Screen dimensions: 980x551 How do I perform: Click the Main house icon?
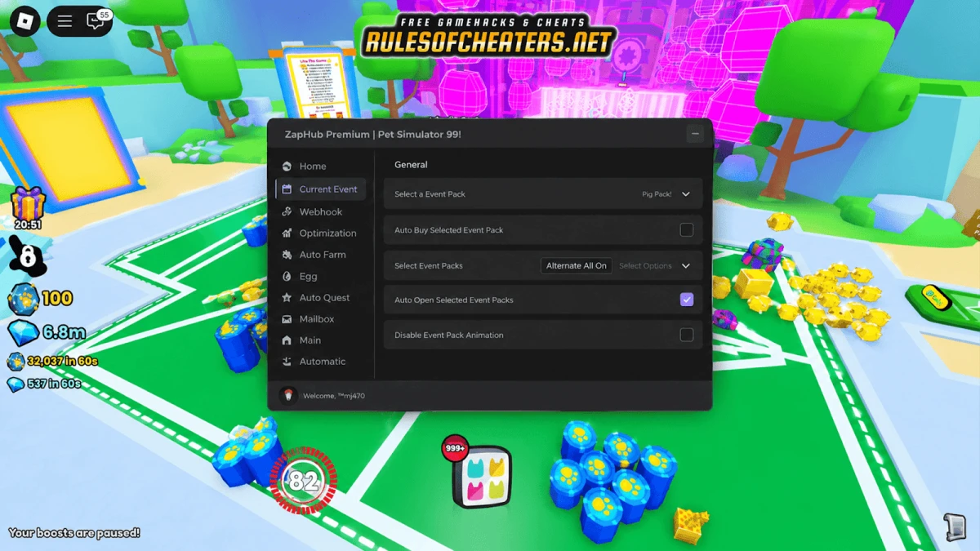coord(287,340)
